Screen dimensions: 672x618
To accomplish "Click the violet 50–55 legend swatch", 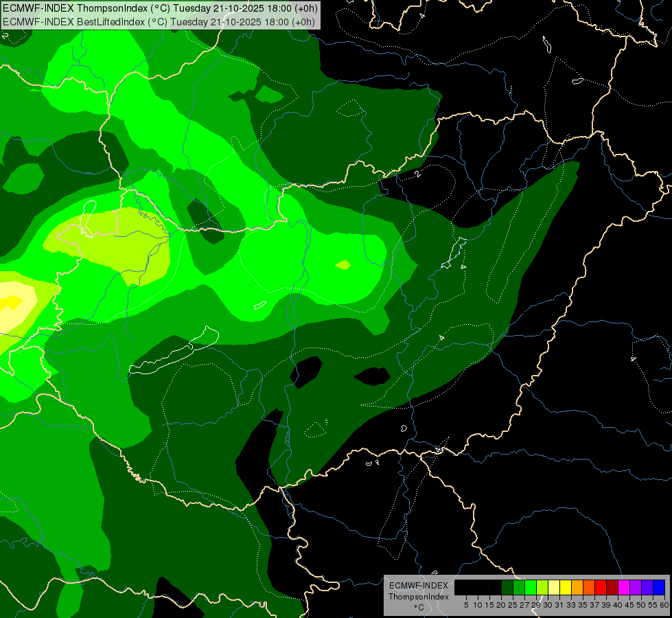I will [647, 587].
